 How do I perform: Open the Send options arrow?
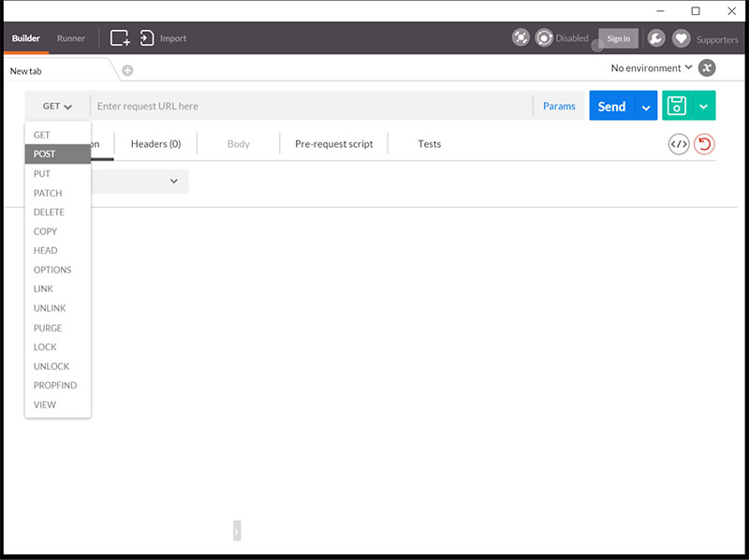pyautogui.click(x=646, y=106)
